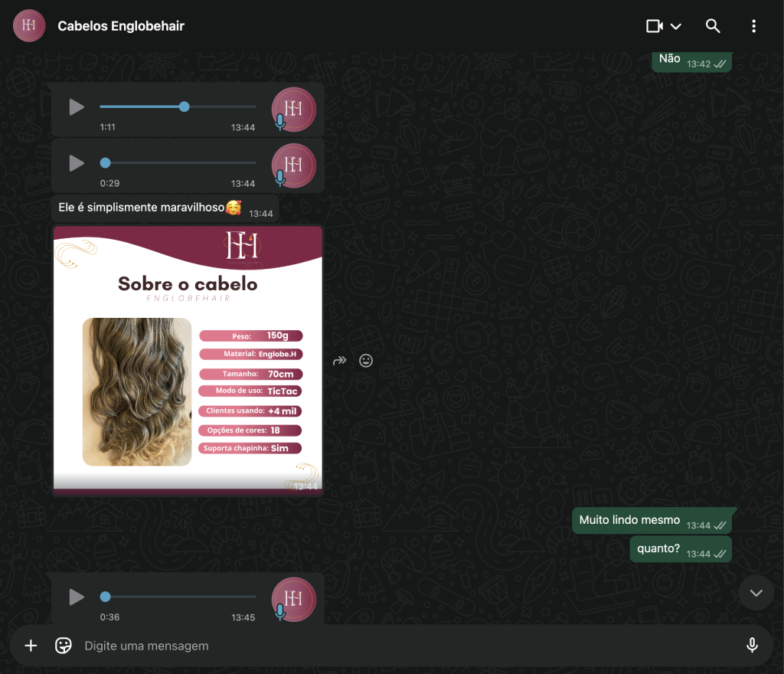Open Cabelos Englobehair contact profile picture

coord(29,26)
